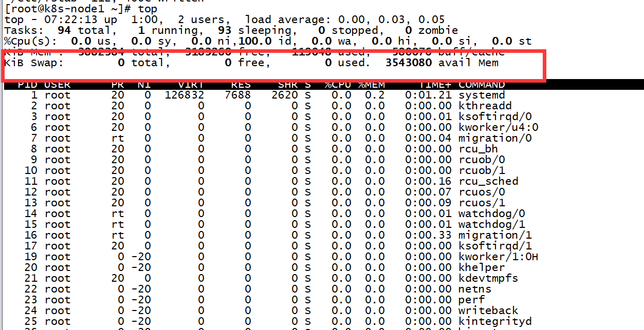Click the "0.0 st" CPU steal value
This screenshot has width=644, height=330.
pos(512,41)
